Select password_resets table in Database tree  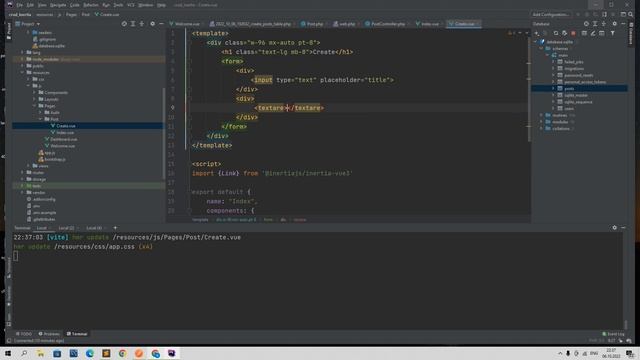point(578,75)
